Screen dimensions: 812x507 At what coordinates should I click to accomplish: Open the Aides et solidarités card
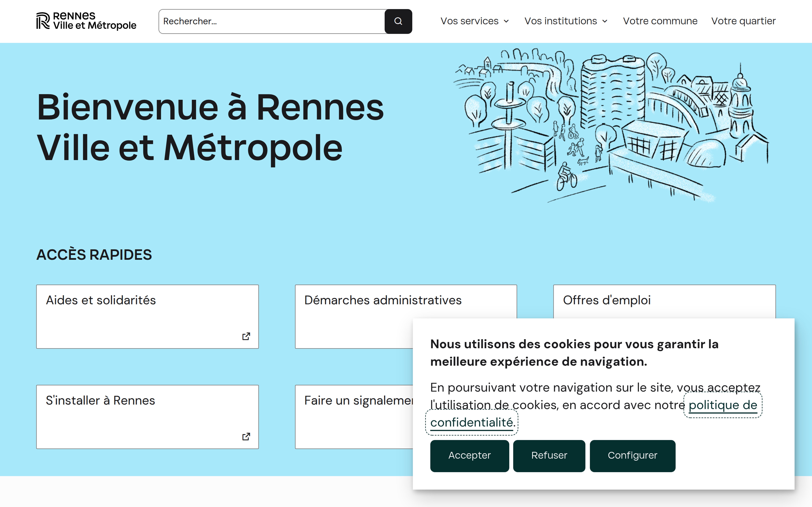coord(101,300)
